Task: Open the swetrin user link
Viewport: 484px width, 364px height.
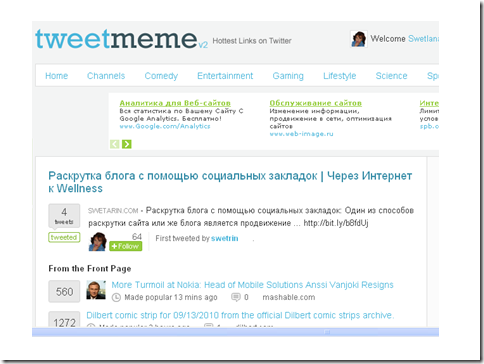Action: coord(225,238)
